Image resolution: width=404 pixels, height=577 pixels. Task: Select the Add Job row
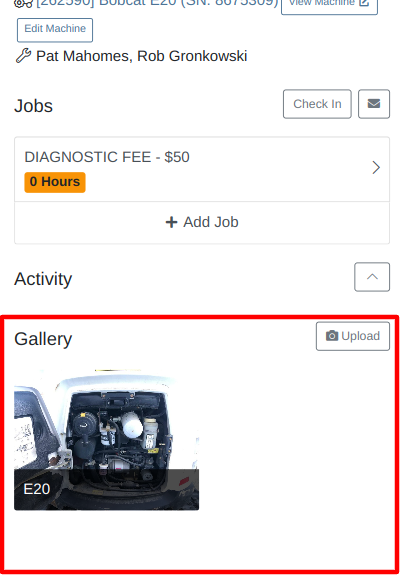(202, 222)
